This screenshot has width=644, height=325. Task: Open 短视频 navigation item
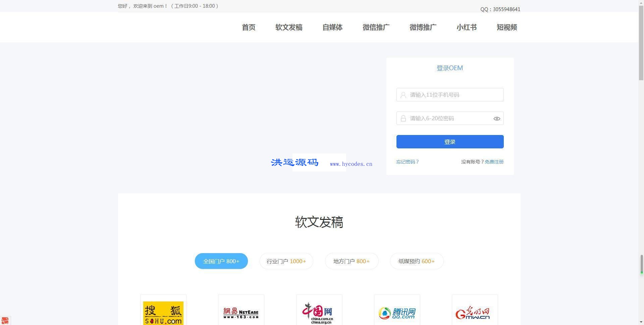tap(507, 27)
